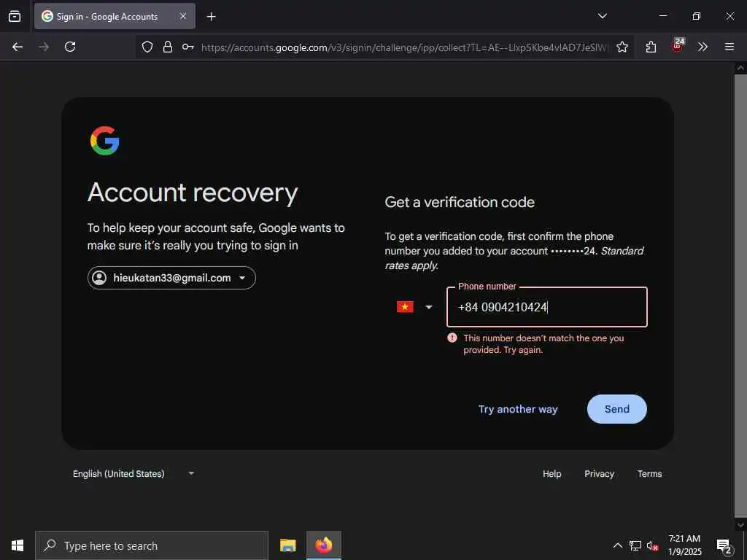Image resolution: width=747 pixels, height=560 pixels.
Task: Open the extensions puzzle icon
Action: click(651, 47)
